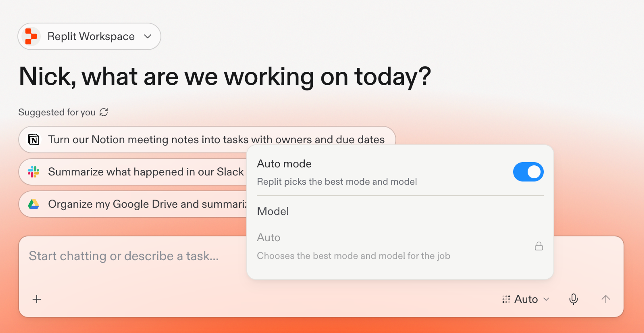Image resolution: width=644 pixels, height=333 pixels.
Task: Click the Replit logo icon
Action: 31,37
